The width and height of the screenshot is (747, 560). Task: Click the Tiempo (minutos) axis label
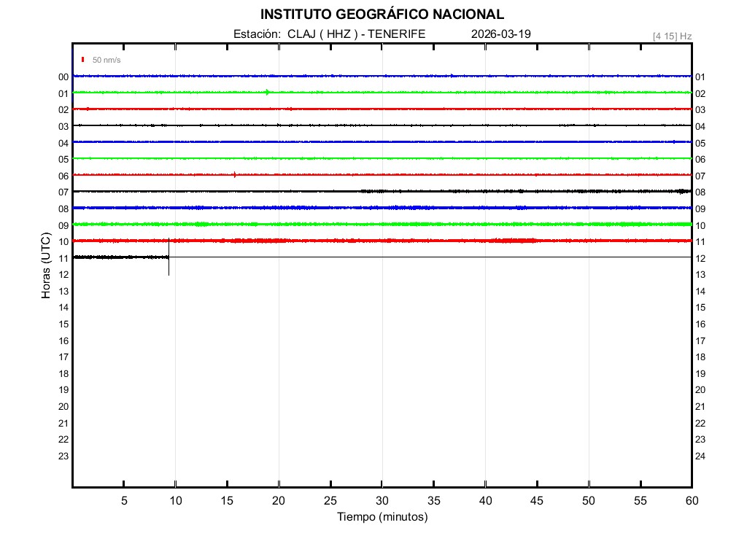382,517
